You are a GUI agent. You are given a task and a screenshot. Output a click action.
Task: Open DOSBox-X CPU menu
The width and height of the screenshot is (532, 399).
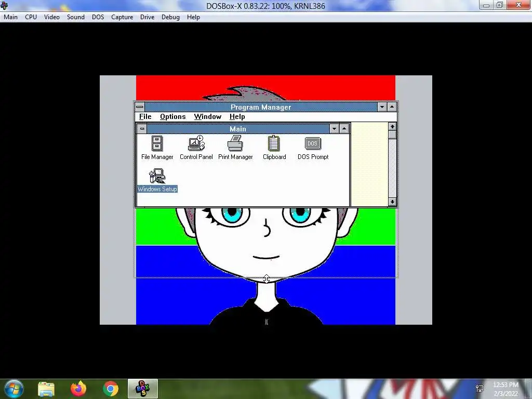31,17
